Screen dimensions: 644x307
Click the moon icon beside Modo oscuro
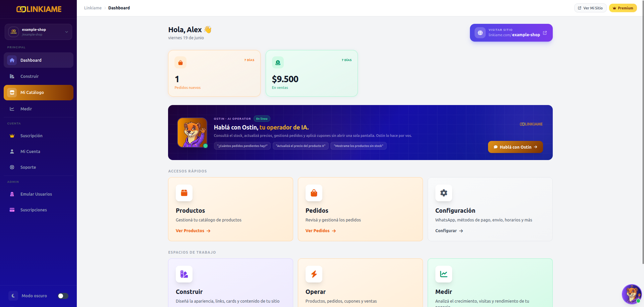point(13,296)
